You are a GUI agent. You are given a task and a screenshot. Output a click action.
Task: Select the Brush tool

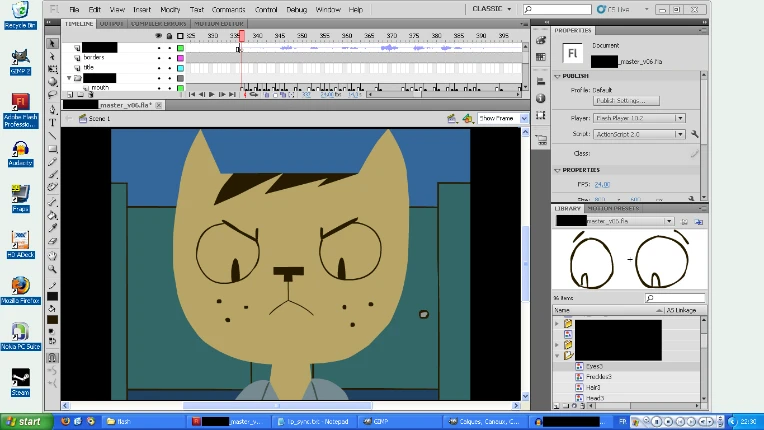point(52,174)
